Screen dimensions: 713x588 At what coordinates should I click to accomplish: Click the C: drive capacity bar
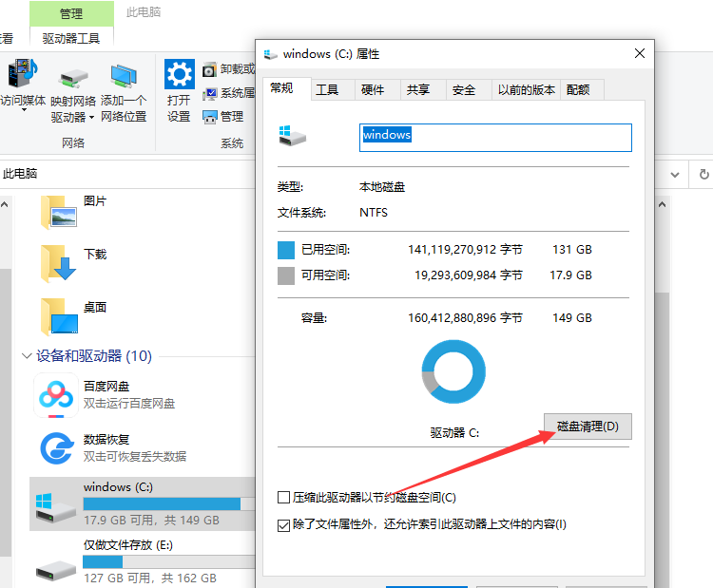coord(168,504)
